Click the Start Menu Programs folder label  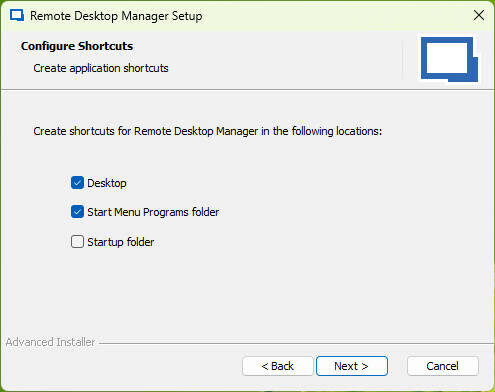[x=153, y=212]
